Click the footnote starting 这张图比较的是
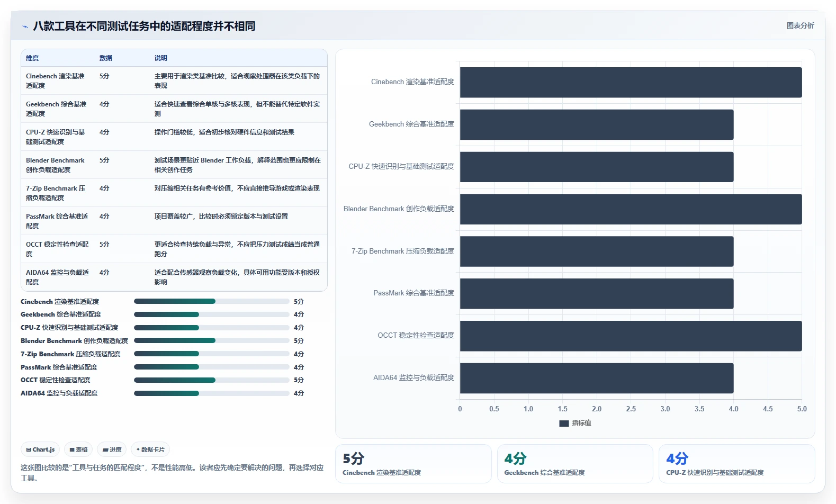This screenshot has width=836, height=504. [172, 473]
